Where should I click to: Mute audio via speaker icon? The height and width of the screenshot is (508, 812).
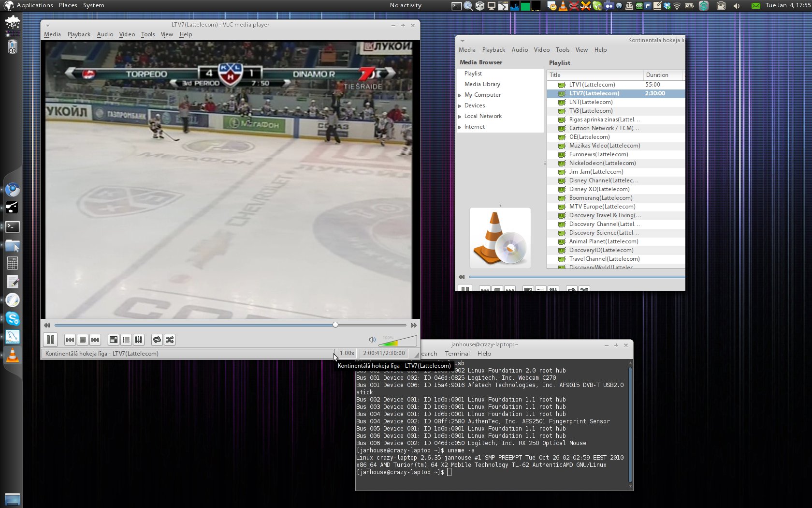pos(372,340)
